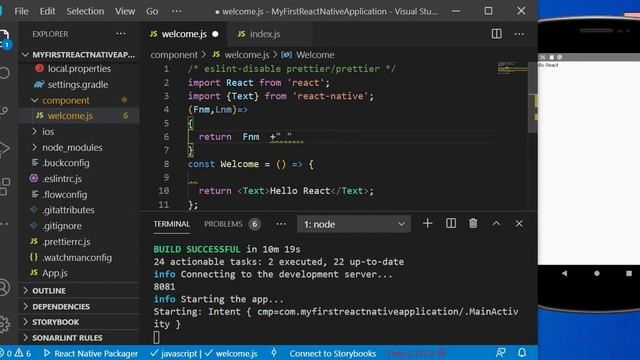Click the Explorer more actions ellipsis
This screenshot has height=360, width=640.
[x=121, y=34]
